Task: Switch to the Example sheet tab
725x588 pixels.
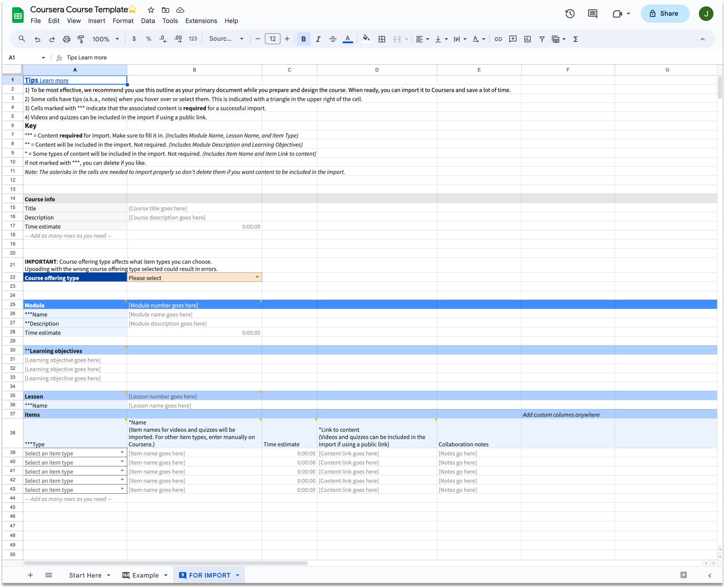Action: [x=145, y=575]
